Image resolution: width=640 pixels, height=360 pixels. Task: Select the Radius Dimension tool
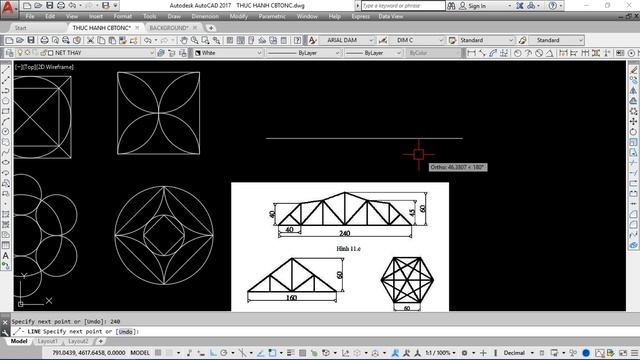point(518,53)
